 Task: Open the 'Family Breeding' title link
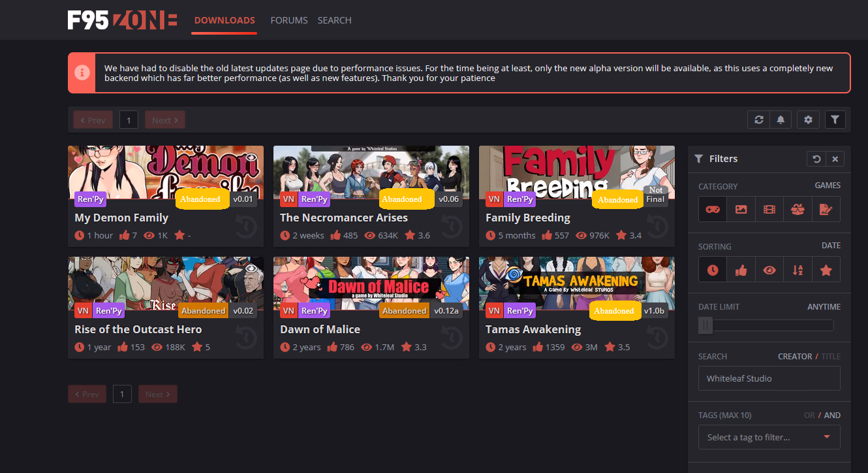click(528, 218)
